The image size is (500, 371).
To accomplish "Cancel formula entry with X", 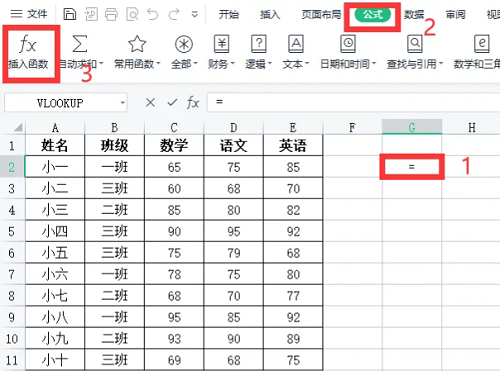I will pos(150,102).
